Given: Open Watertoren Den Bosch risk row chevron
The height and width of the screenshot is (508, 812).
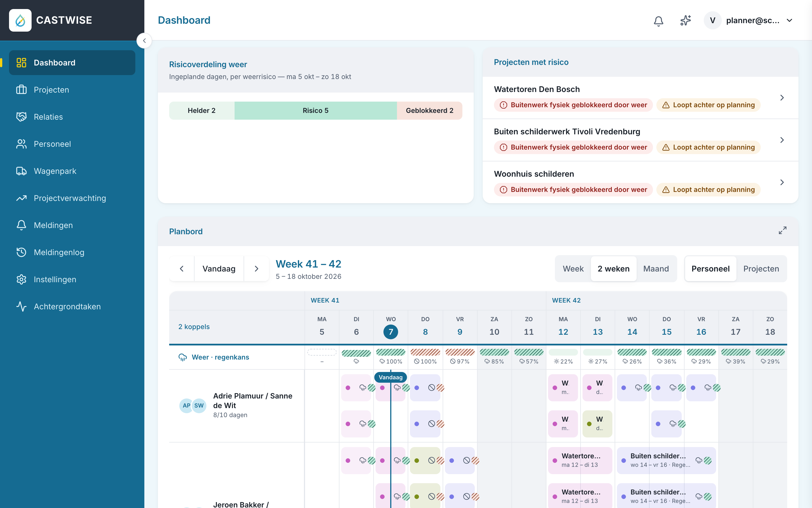Looking at the screenshot, I should (782, 98).
